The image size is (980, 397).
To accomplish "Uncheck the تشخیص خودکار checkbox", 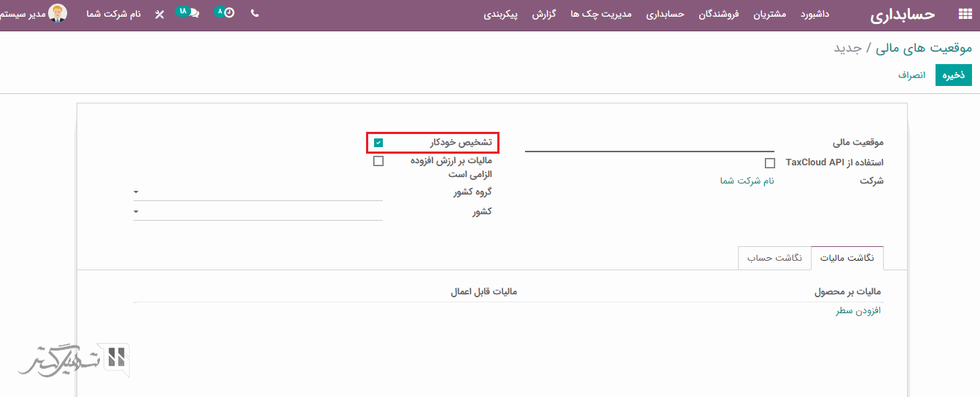I will point(378,143).
